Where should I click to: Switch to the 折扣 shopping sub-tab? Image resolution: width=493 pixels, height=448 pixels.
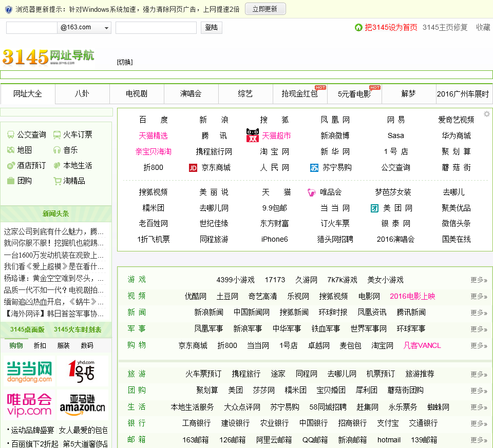click(40, 345)
